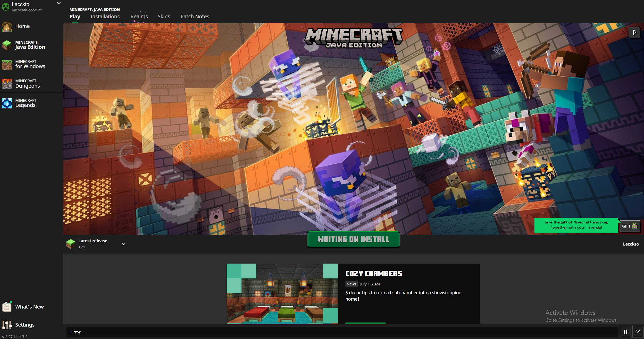Open Home from the sidebar icon
The image size is (644, 339).
[7, 26]
